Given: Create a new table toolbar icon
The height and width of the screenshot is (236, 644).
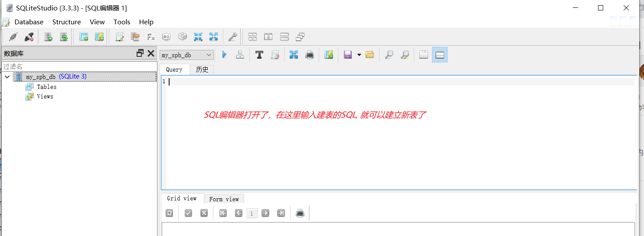Looking at the screenshot, I should point(84,37).
